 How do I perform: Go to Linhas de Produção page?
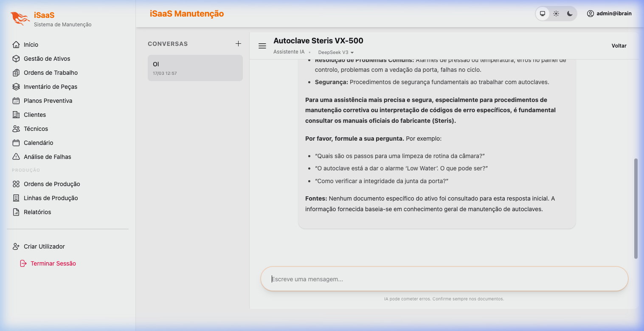point(51,198)
